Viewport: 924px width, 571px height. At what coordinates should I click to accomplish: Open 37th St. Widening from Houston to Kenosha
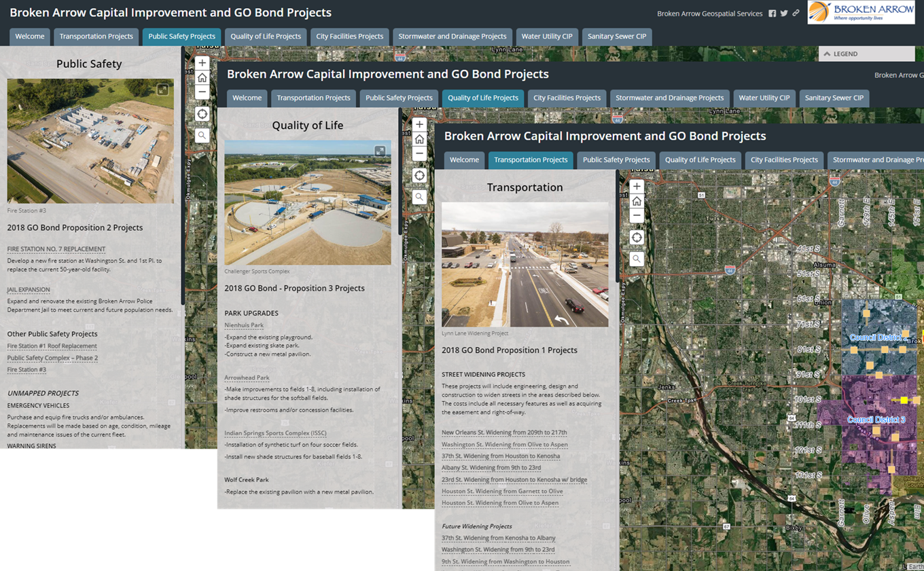pyautogui.click(x=501, y=456)
